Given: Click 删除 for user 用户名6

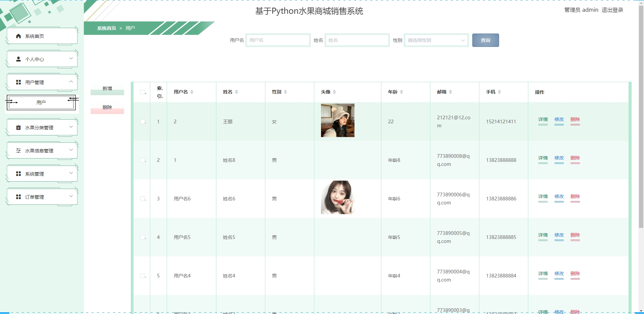Looking at the screenshot, I should pos(575,197).
